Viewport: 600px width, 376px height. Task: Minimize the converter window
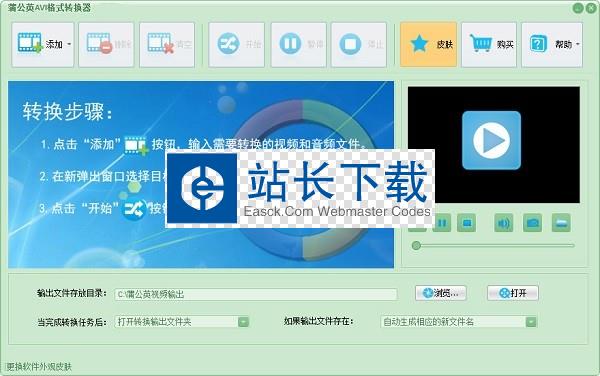pyautogui.click(x=578, y=8)
